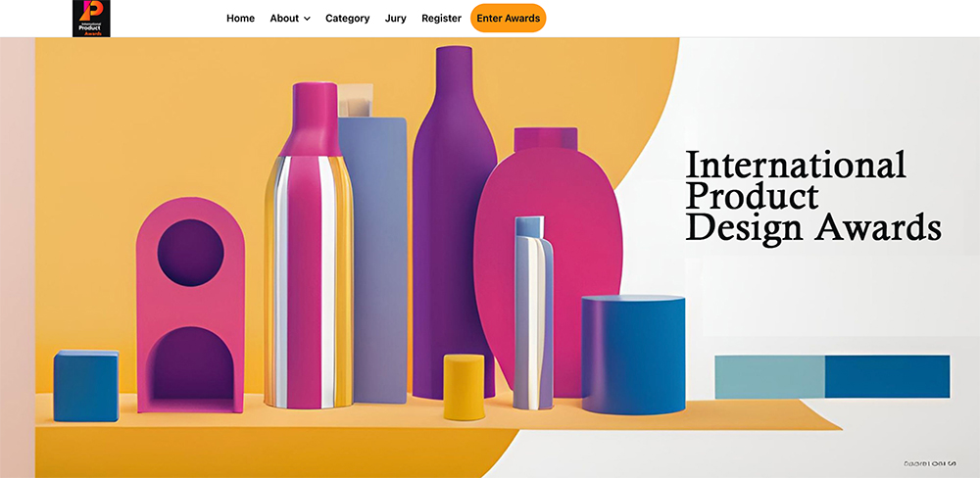Expand the About dropdown chevron
The width and height of the screenshot is (980, 478).
point(307,19)
